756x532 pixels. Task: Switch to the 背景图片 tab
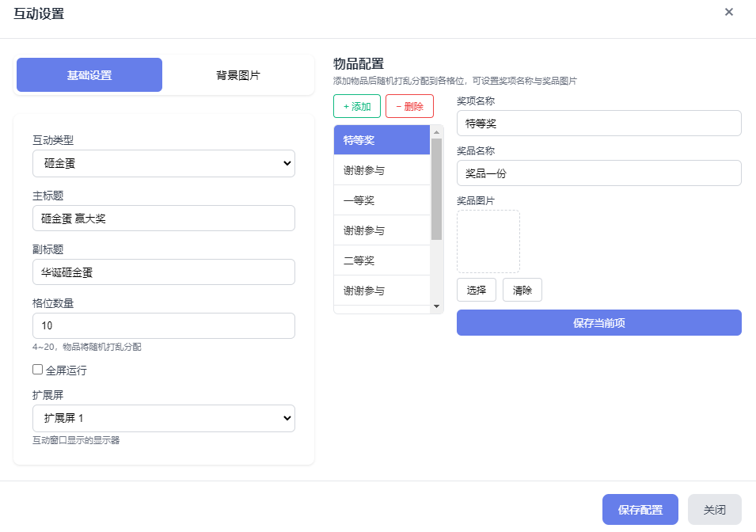coord(240,74)
